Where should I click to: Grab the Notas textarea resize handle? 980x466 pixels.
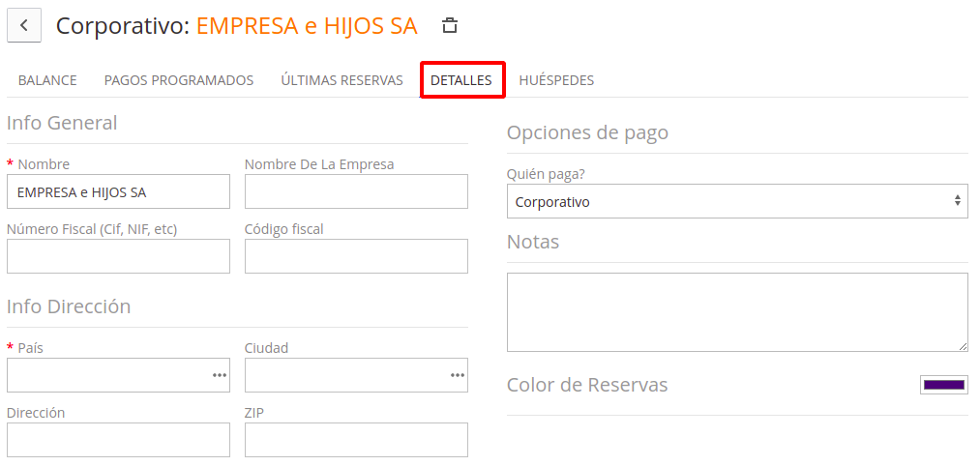pyautogui.click(x=963, y=346)
